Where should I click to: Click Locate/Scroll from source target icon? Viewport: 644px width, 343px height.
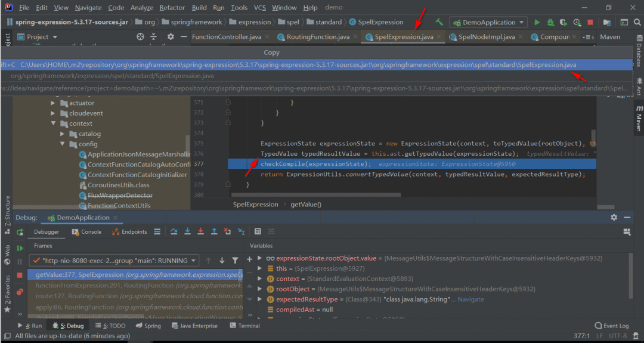140,36
